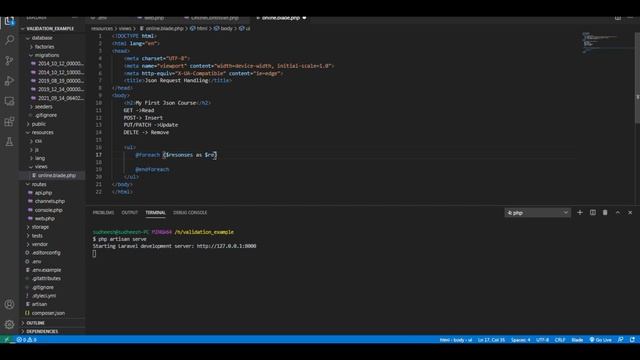Click the UTF-8 encoding indicator
640x360 pixels.
[x=542, y=340]
